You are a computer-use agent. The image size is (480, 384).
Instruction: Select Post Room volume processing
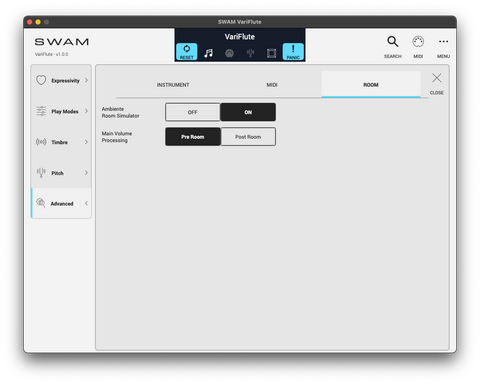click(248, 137)
